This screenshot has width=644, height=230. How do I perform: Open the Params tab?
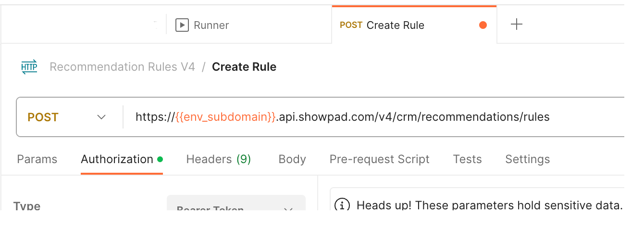coord(37,159)
